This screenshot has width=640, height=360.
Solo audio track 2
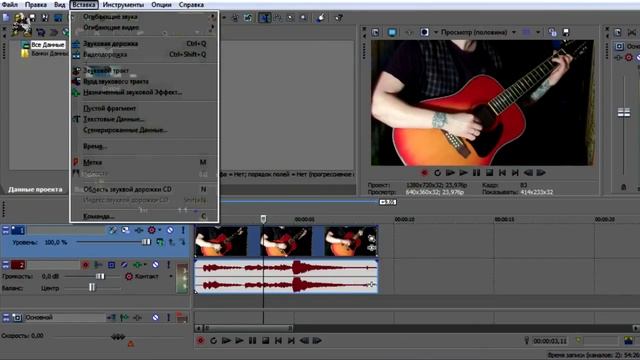click(x=168, y=265)
